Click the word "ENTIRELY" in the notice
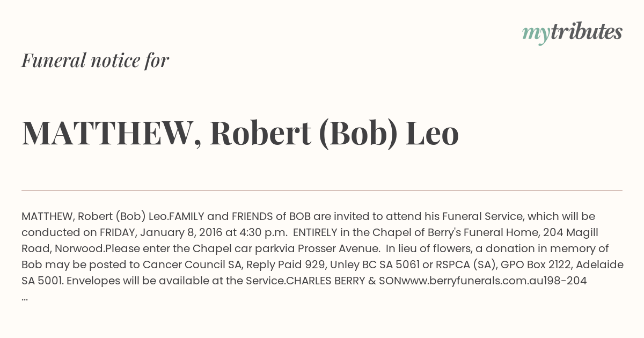 coord(315,232)
